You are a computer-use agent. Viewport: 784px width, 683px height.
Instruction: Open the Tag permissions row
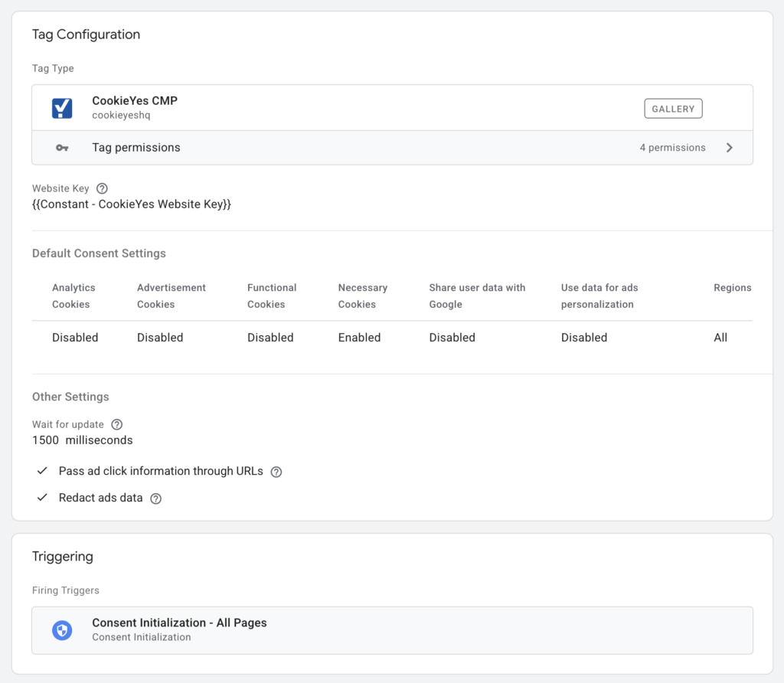pos(393,148)
